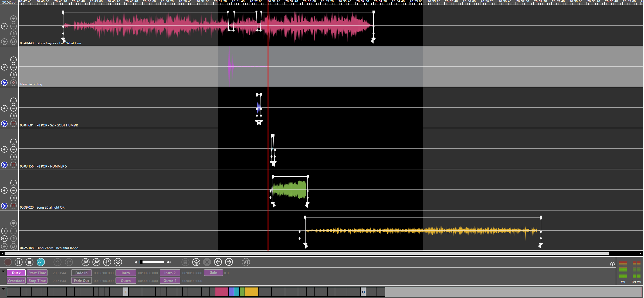Click the Fade In button
The image size is (644, 298).
coord(81,273)
